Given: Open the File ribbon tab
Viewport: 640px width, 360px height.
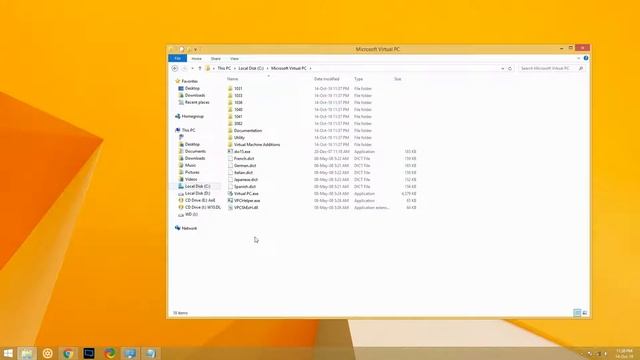Looking at the screenshot, I should [x=178, y=58].
